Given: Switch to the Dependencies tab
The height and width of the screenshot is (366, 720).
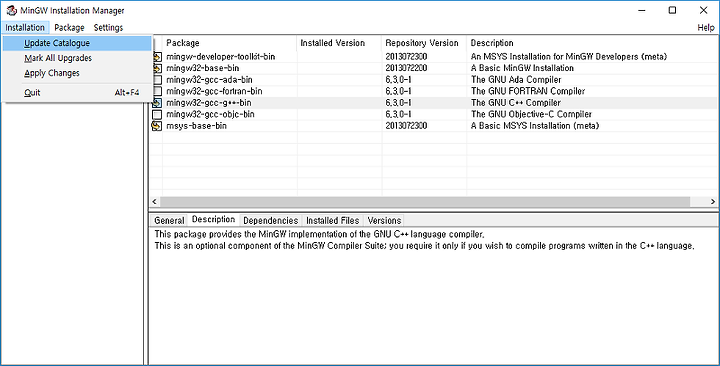Looking at the screenshot, I should [270, 221].
